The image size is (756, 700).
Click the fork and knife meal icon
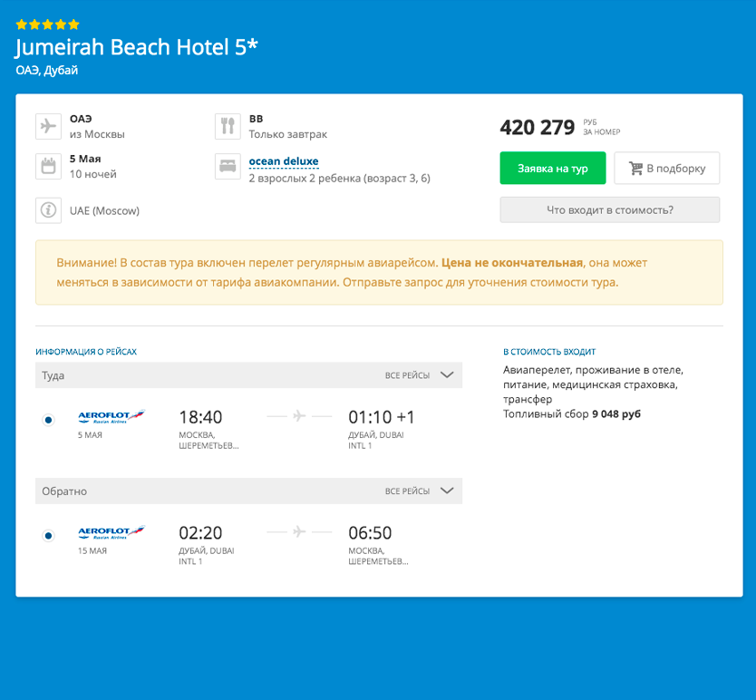click(228, 126)
